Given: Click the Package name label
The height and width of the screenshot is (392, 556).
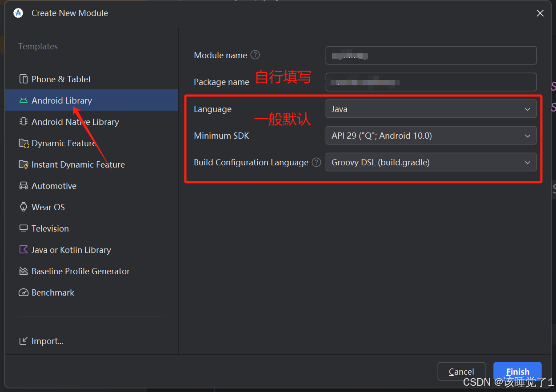Looking at the screenshot, I should pyautogui.click(x=221, y=82).
